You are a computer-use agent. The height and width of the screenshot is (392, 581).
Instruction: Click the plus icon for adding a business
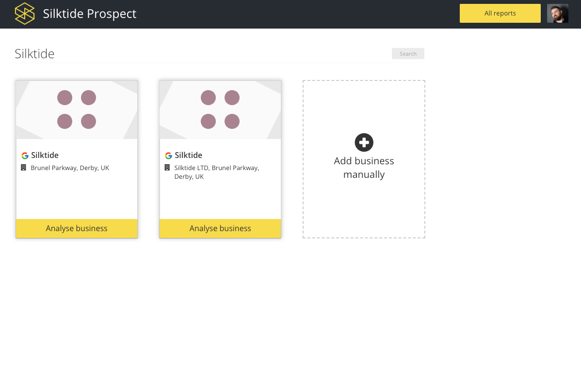pos(364,142)
